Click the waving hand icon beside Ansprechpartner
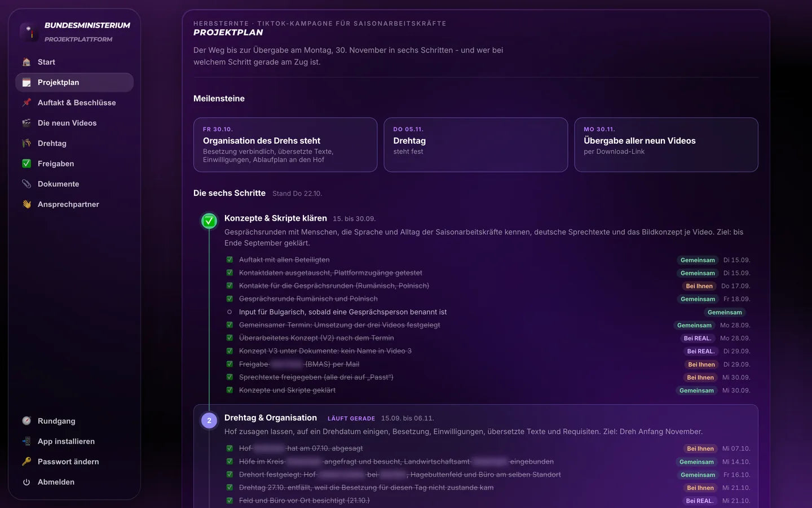The height and width of the screenshot is (508, 812). click(x=27, y=204)
